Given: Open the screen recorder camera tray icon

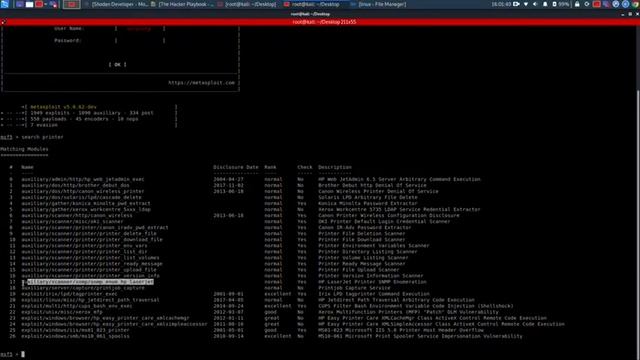Looking at the screenshot, I should tap(516, 4).
